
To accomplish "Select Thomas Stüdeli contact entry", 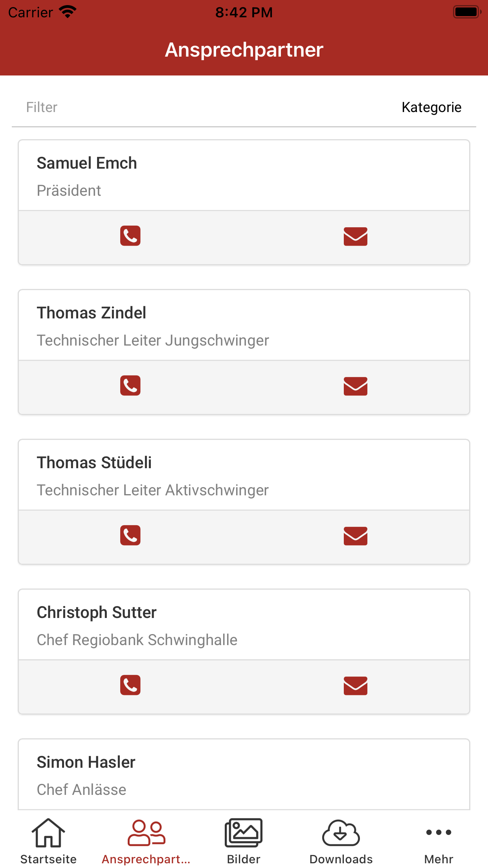I will point(244,475).
